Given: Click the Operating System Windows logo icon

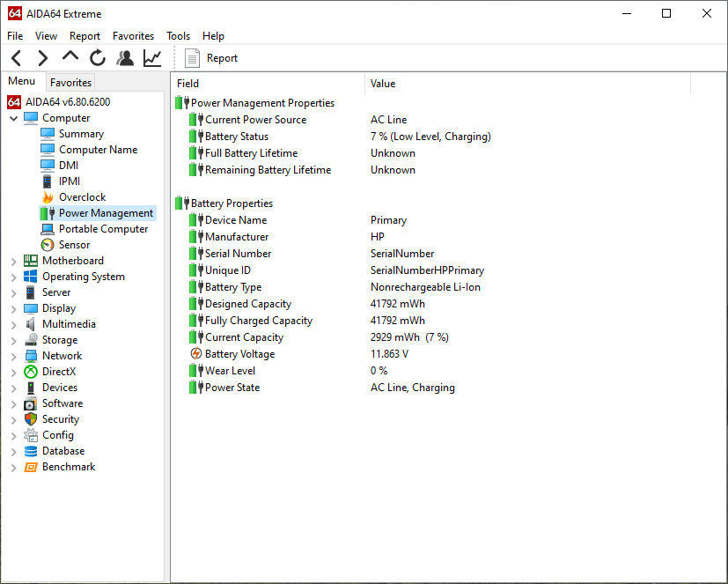Looking at the screenshot, I should point(31,277).
